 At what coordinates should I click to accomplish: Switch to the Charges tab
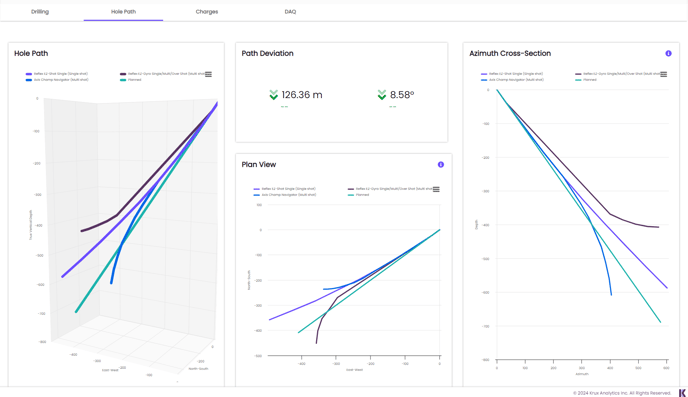207,12
